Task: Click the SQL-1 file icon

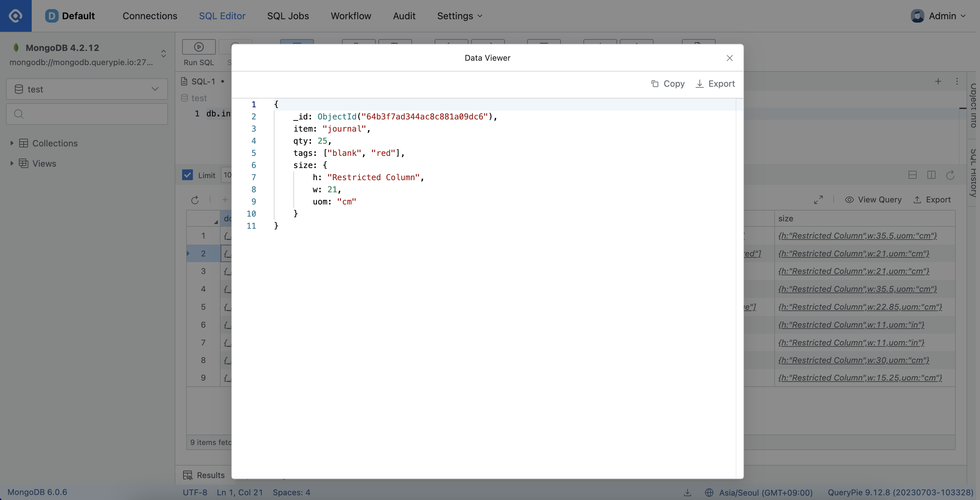Action: (184, 81)
